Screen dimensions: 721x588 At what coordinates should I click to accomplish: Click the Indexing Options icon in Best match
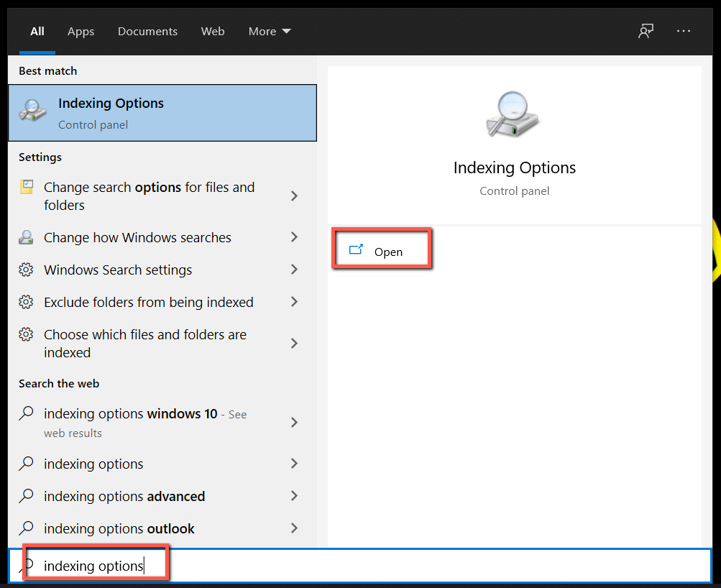[x=32, y=111]
